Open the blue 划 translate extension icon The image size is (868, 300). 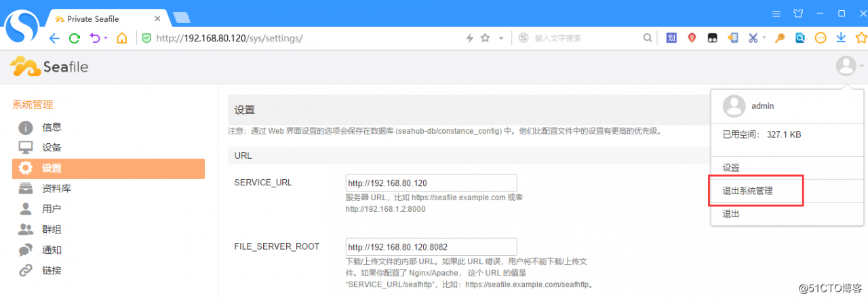pyautogui.click(x=671, y=38)
